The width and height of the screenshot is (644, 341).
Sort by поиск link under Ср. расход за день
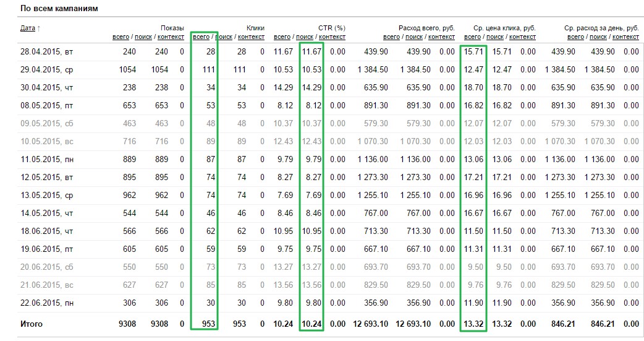(x=598, y=37)
